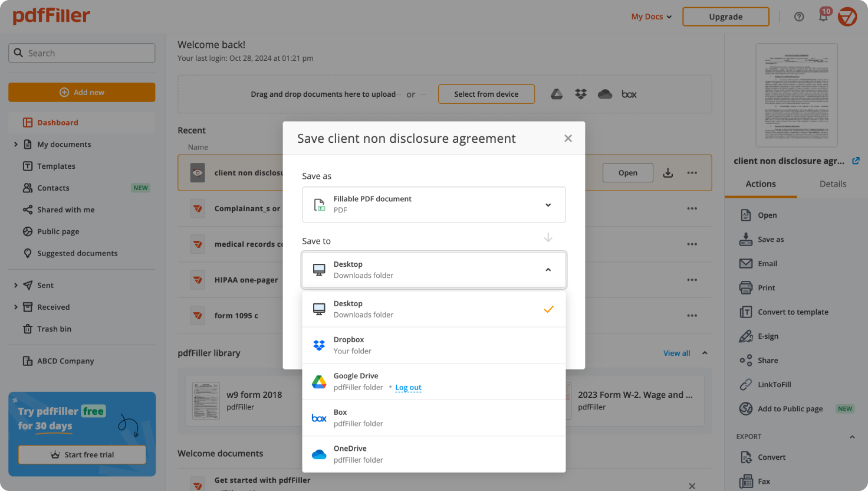The image size is (868, 491).
Task: Click the Google Drive upload icon
Action: (x=557, y=94)
